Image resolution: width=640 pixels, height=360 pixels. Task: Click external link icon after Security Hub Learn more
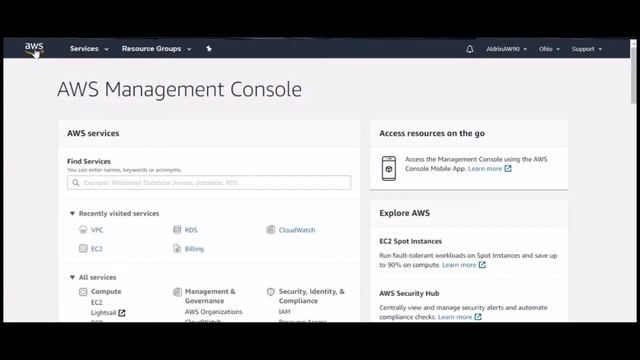(x=478, y=317)
